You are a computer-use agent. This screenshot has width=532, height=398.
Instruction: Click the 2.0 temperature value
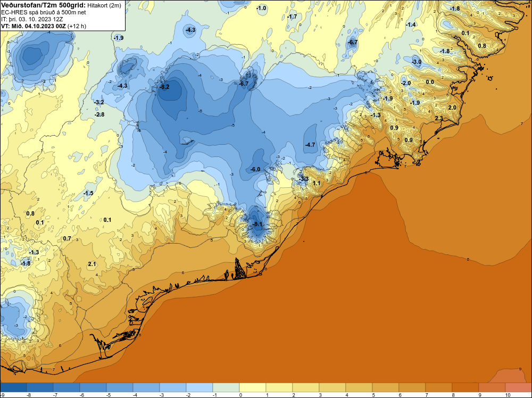(452, 107)
